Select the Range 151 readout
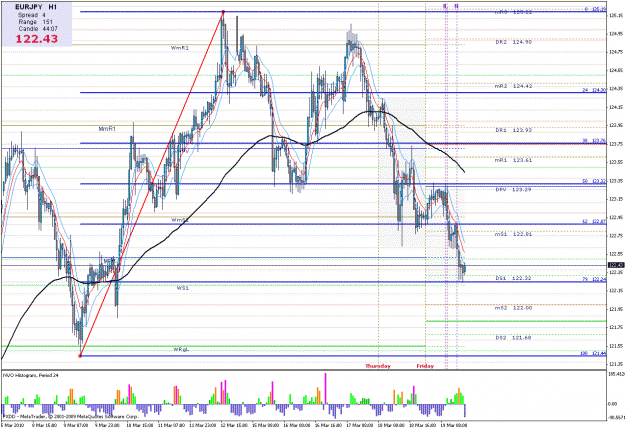 click(34, 22)
